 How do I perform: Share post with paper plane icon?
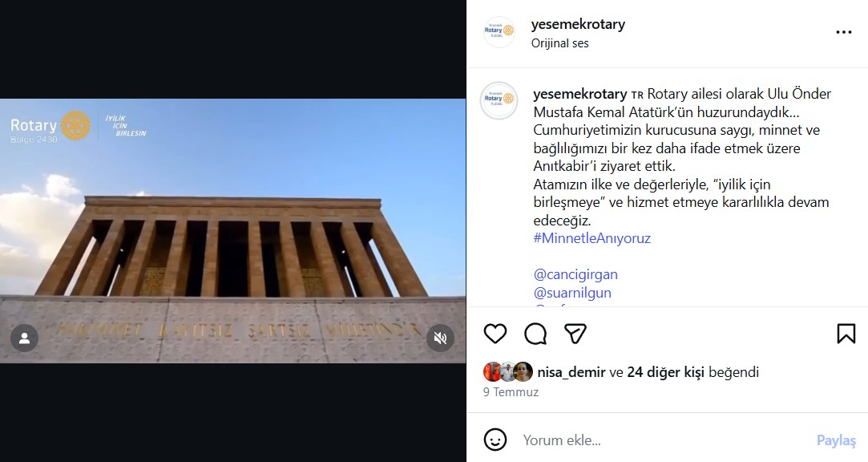tap(575, 334)
